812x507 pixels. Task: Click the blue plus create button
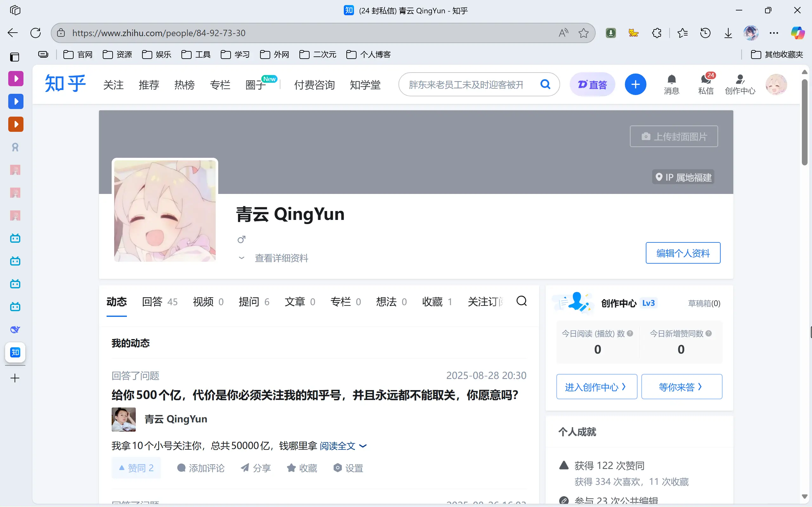click(635, 85)
